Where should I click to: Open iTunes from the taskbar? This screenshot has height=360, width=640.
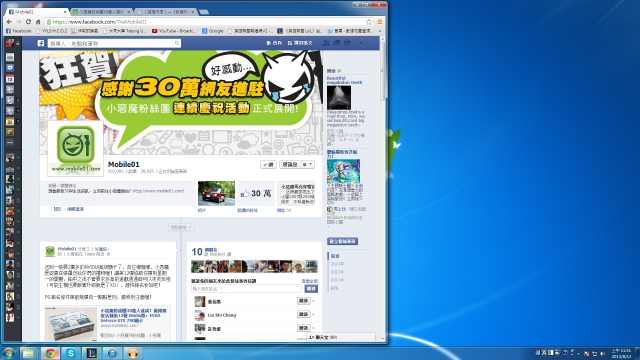tap(112, 353)
